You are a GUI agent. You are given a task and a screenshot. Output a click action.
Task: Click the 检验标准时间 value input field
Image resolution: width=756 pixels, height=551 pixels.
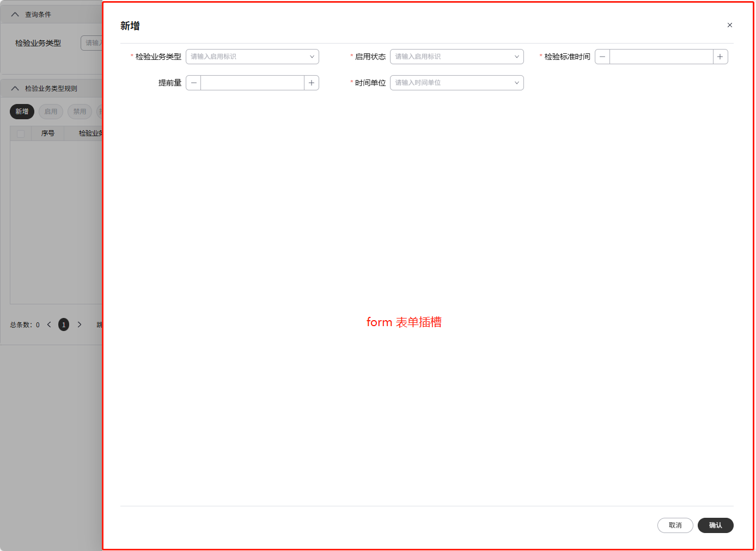tap(661, 56)
